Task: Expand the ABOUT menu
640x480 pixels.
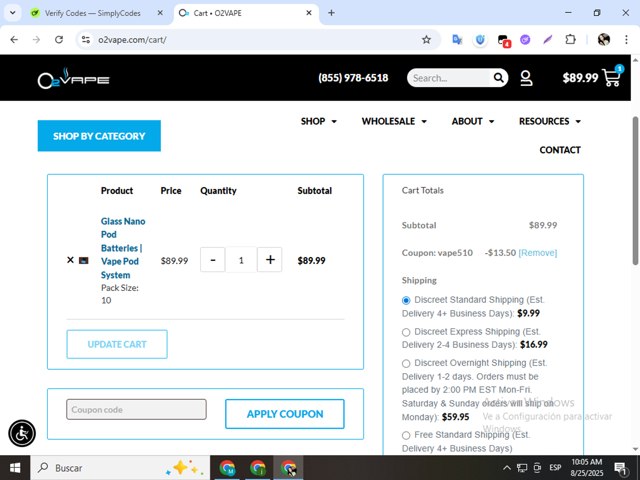Action: pos(473,121)
